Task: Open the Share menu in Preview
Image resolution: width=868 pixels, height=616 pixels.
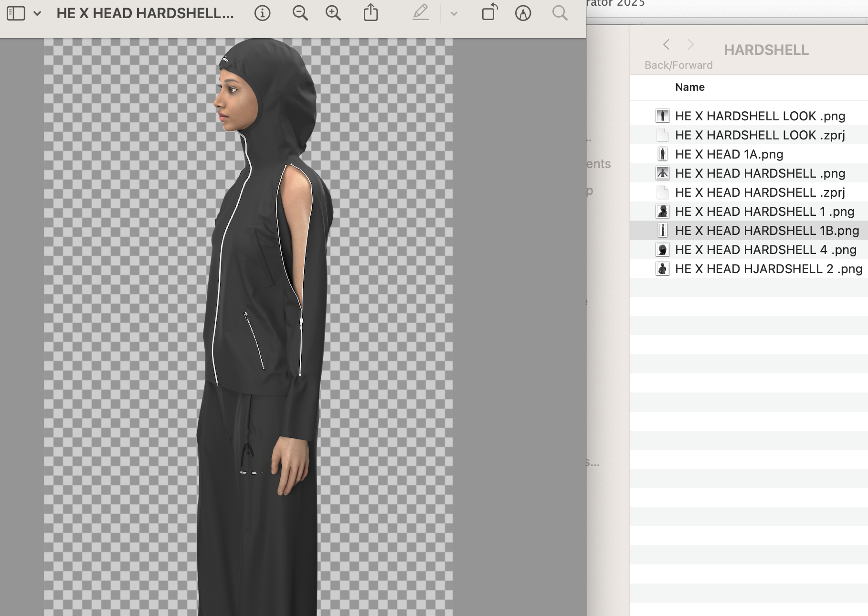Action: point(370,13)
